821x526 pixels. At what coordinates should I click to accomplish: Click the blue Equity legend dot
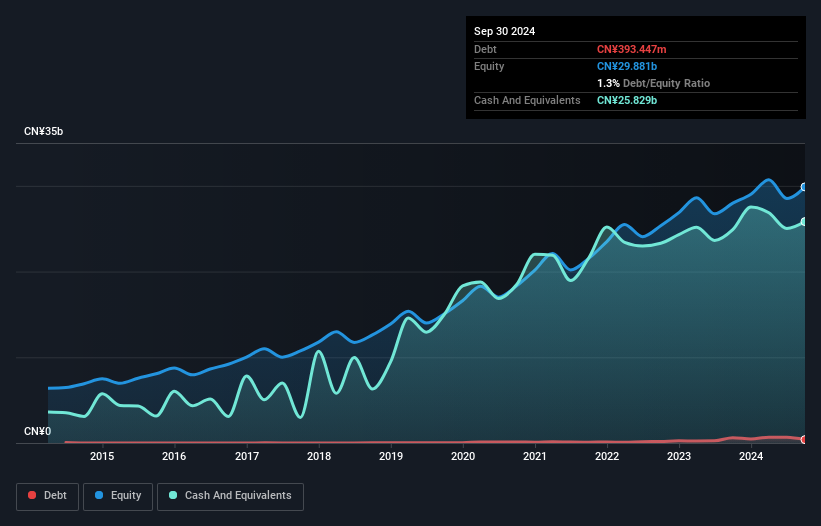[99, 495]
